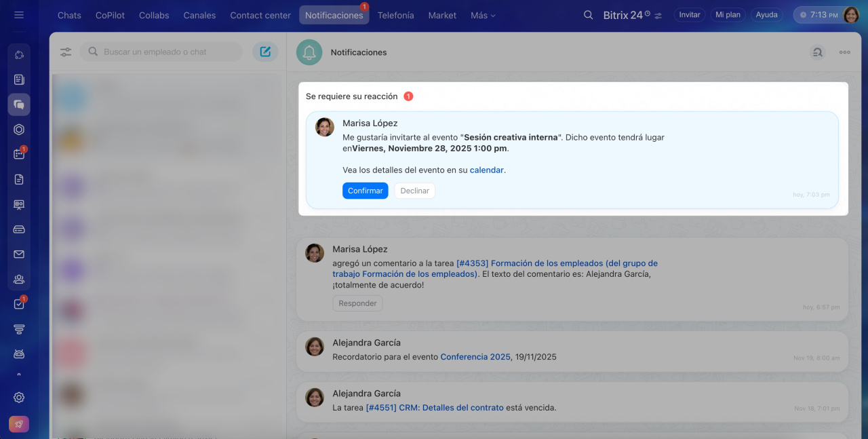The width and height of the screenshot is (868, 439).
Task: Click Responder under the task comment
Action: tap(357, 303)
